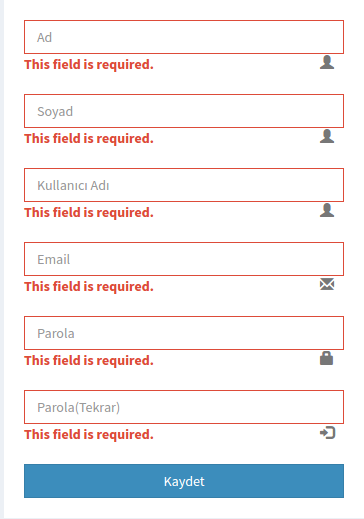This screenshot has height=519, width=364.
Task: Click the lock icon below Parola field
Action: point(327,358)
